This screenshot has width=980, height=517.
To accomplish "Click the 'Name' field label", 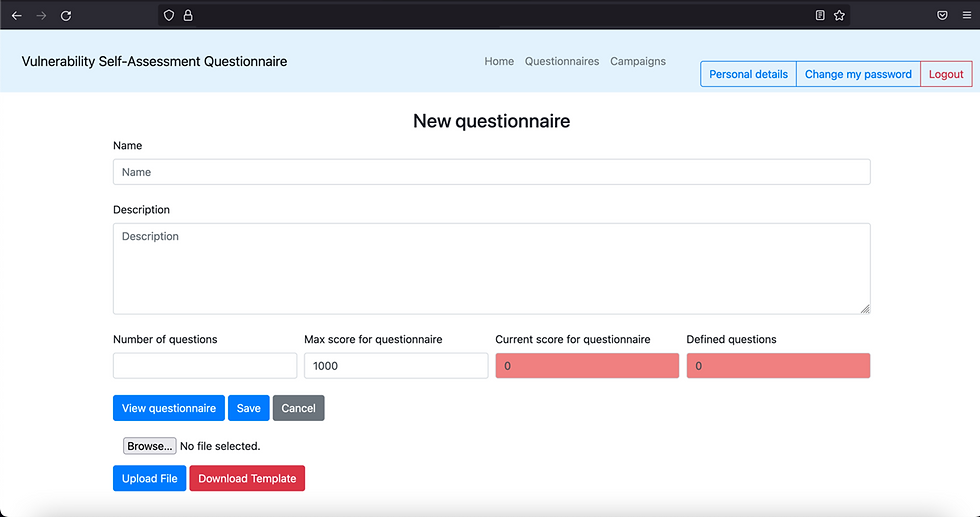I will pos(128,146).
